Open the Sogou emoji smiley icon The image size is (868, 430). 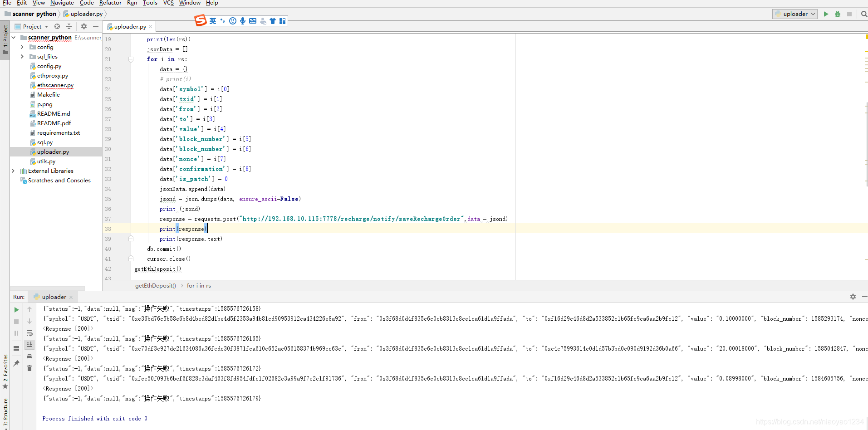pyautogui.click(x=233, y=21)
